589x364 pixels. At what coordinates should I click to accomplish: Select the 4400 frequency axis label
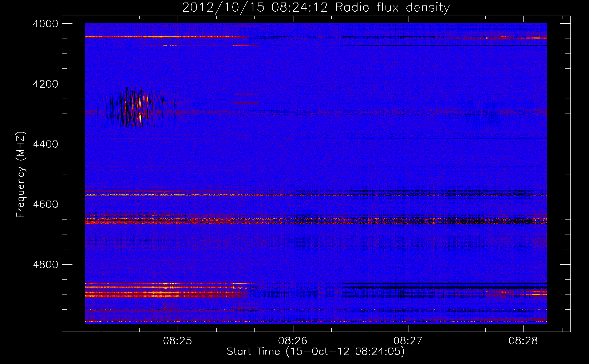point(46,144)
